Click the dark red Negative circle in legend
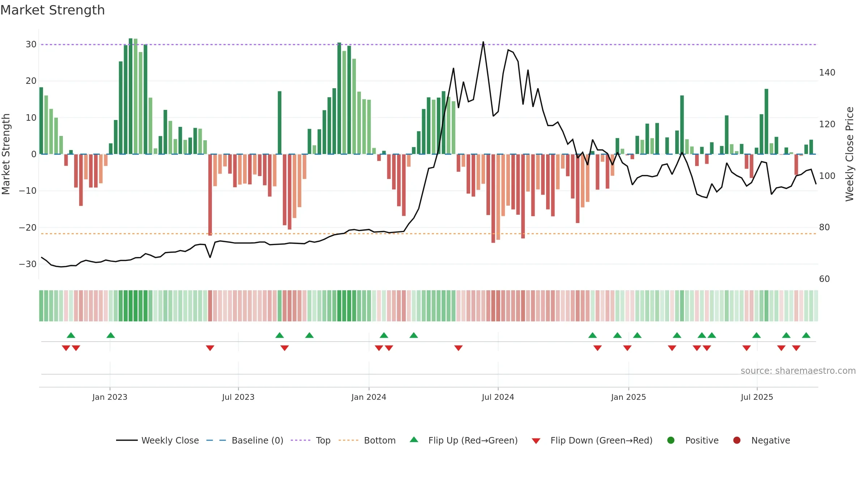868x488 pixels. [737, 440]
